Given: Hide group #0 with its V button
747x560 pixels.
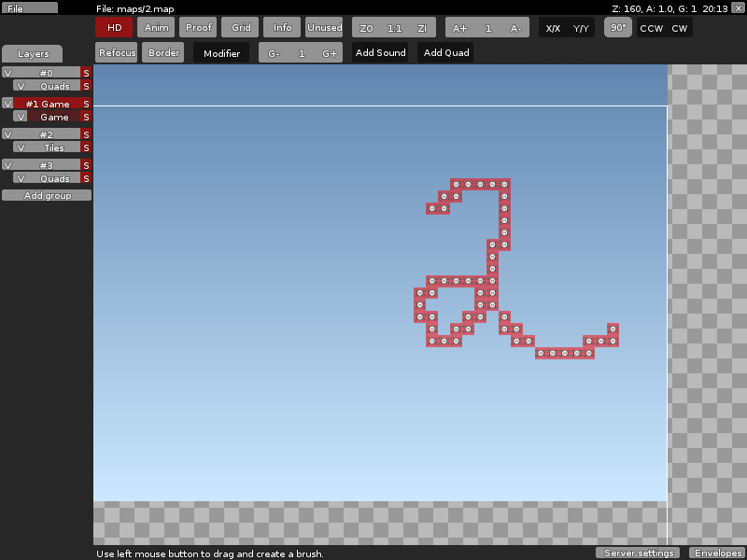Looking at the screenshot, I should click(x=7, y=73).
